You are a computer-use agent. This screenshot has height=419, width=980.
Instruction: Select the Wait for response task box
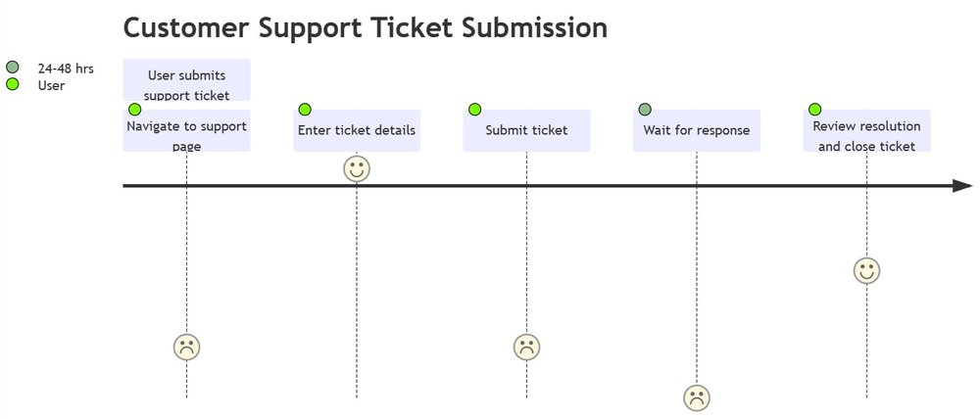pos(697,130)
